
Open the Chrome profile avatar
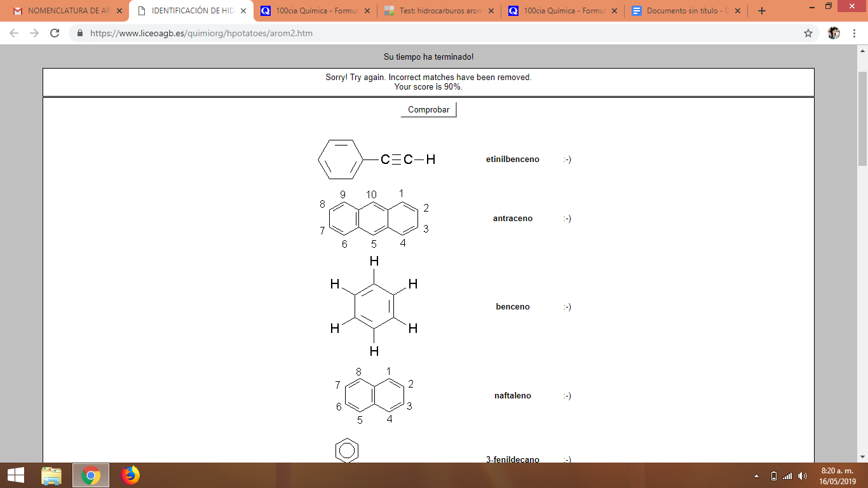pyautogui.click(x=834, y=33)
